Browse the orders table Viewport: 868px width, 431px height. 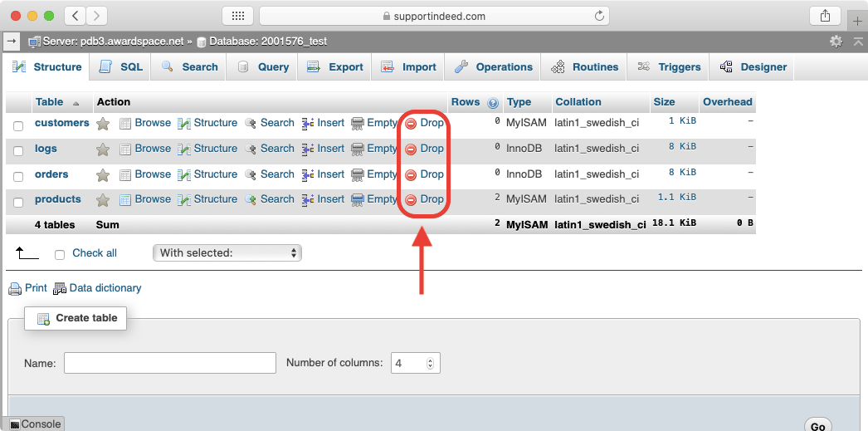[145, 174]
